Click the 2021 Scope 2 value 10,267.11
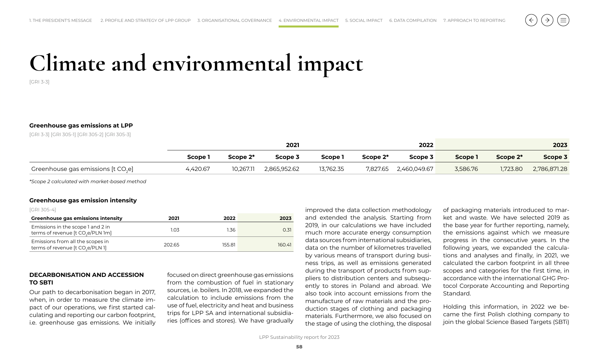 coord(243,169)
